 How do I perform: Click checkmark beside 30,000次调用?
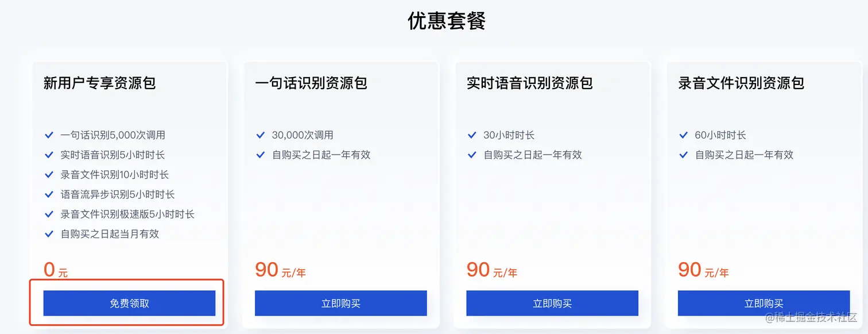click(261, 135)
